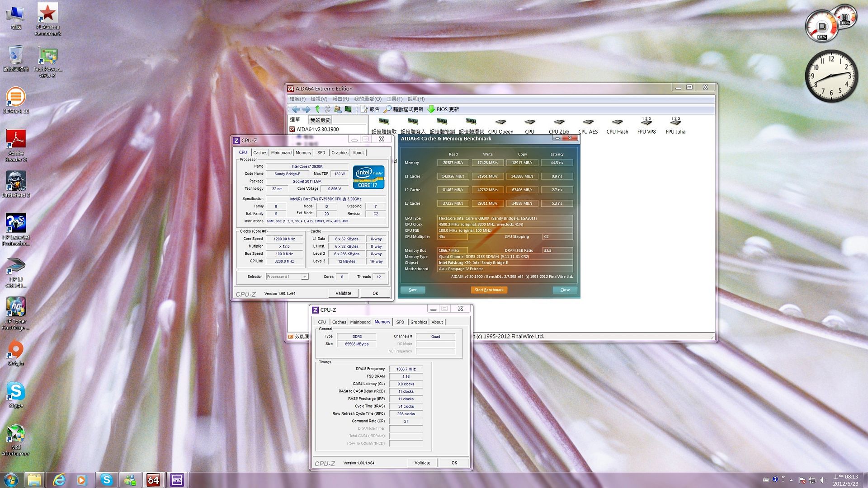Open user management icon in AIDA64 toolbar

click(x=338, y=109)
